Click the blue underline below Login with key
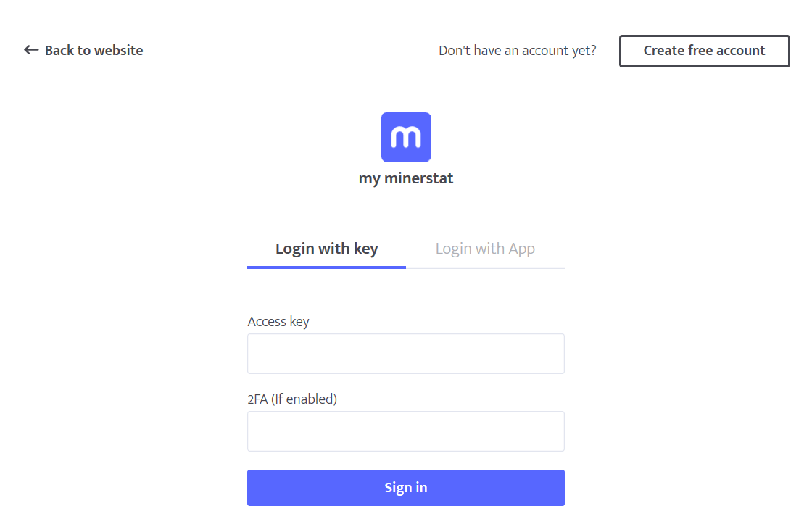Screen dimensions: 812x527 (x=326, y=267)
